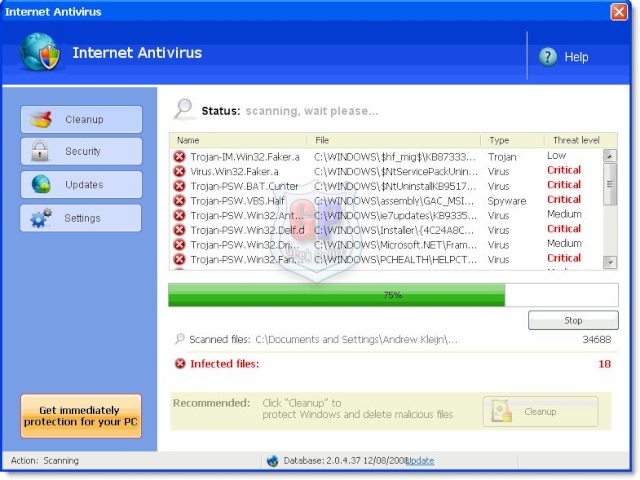Stop the running scan
This screenshot has width=640, height=480.
pyautogui.click(x=573, y=320)
